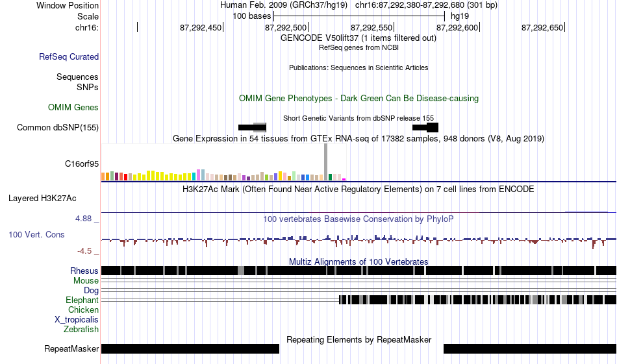Select the Scale label

[x=88, y=16]
